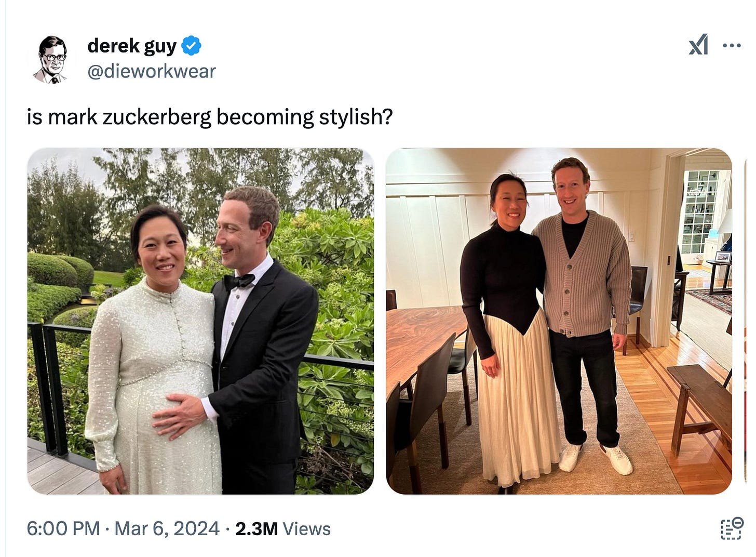Open the @dieworkwear profile handle

pyautogui.click(x=152, y=72)
